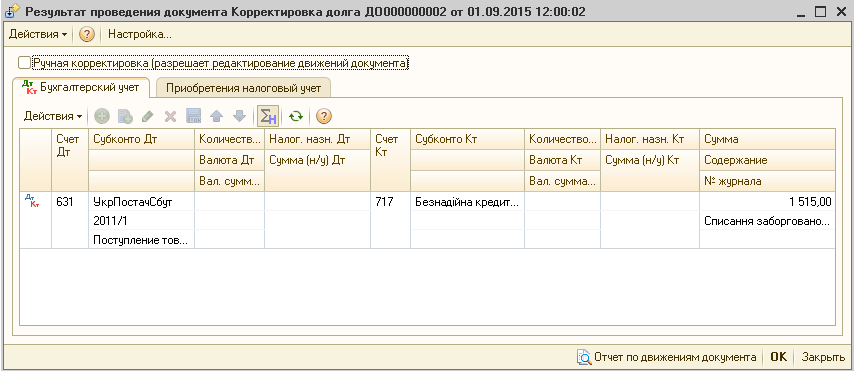
Task: Click the Субконто Дт column header
Action: point(141,139)
